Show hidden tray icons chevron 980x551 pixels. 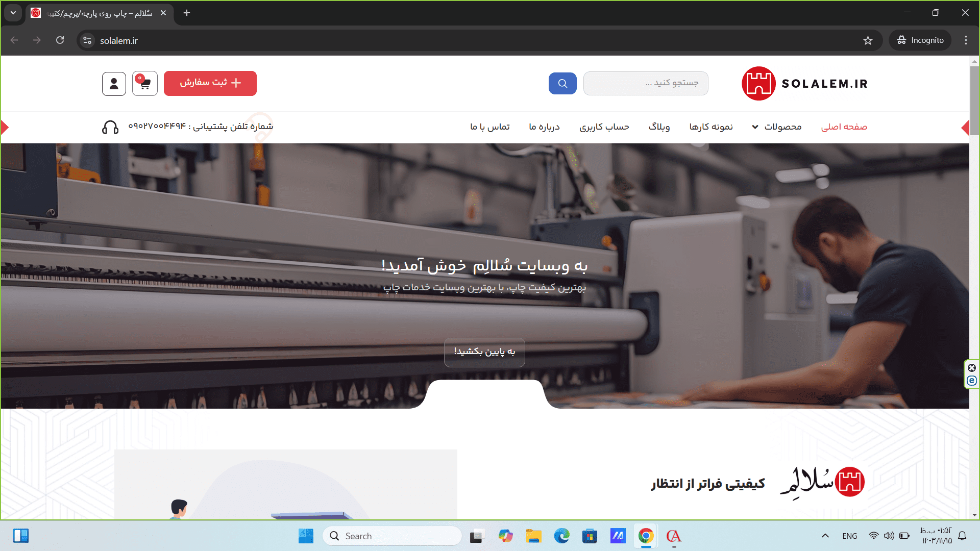[825, 536]
